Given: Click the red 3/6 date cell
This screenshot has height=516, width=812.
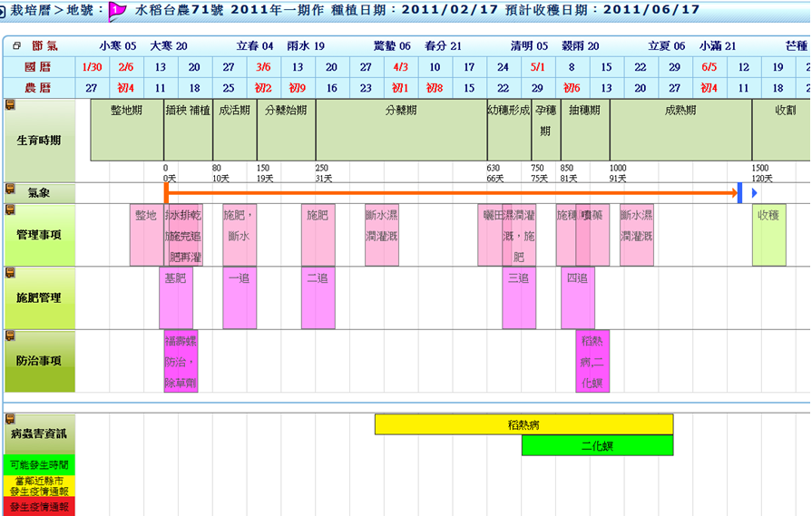Looking at the screenshot, I should pyautogui.click(x=263, y=67).
